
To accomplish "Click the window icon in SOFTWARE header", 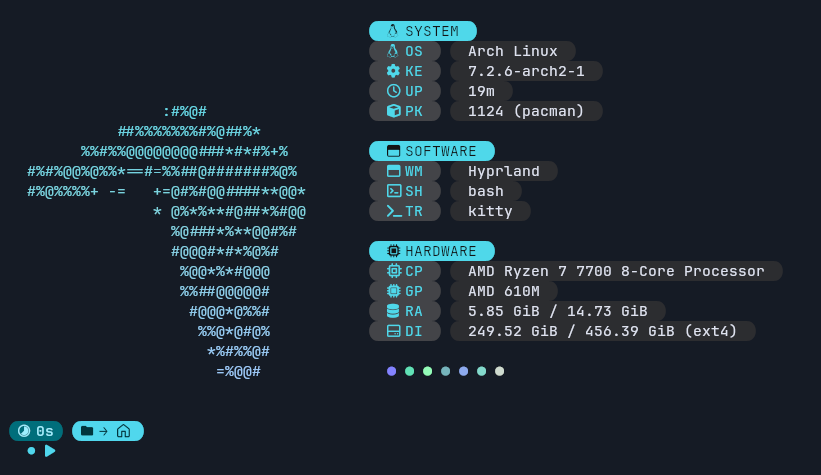I will tap(393, 151).
